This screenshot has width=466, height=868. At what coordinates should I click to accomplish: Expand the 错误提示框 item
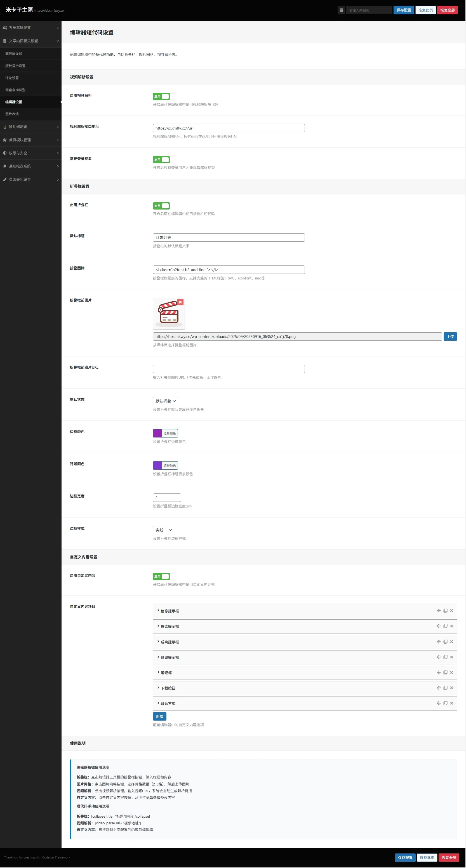[x=170, y=657]
